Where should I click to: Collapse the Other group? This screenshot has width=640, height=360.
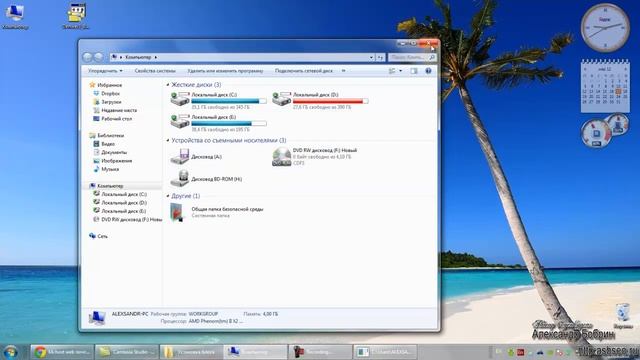(168, 196)
